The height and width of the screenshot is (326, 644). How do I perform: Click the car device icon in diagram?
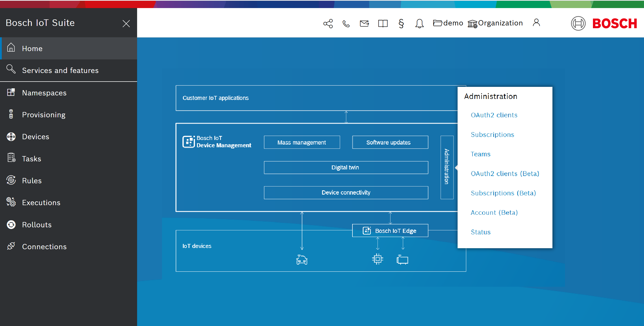point(302,260)
